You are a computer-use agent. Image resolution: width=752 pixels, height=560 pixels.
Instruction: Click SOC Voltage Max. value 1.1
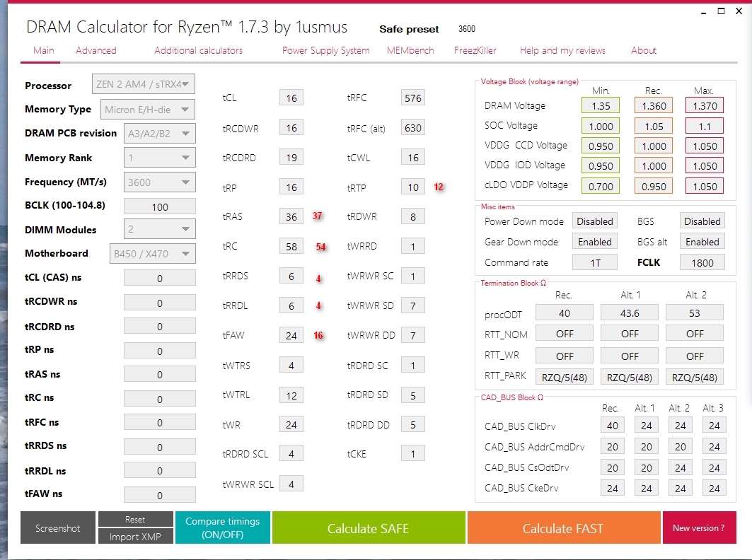coord(705,126)
